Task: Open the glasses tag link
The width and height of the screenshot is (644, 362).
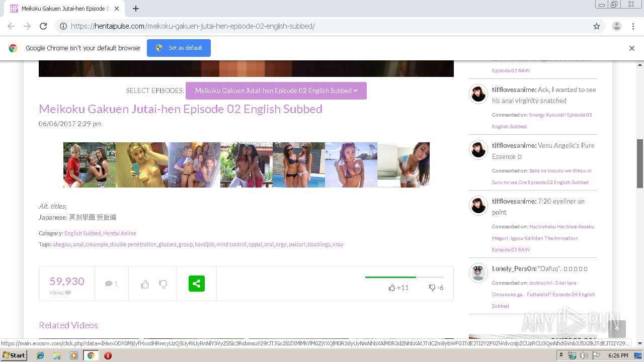Action: tap(168, 244)
